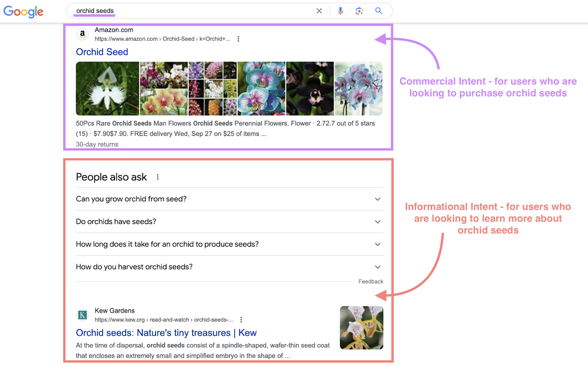Viewport: 588px width, 367px height.
Task: Open the blue-pink orchids on stems thumbnail
Action: coord(359,89)
